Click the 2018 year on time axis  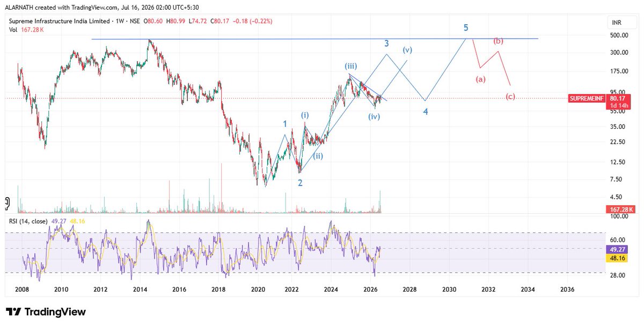click(219, 289)
